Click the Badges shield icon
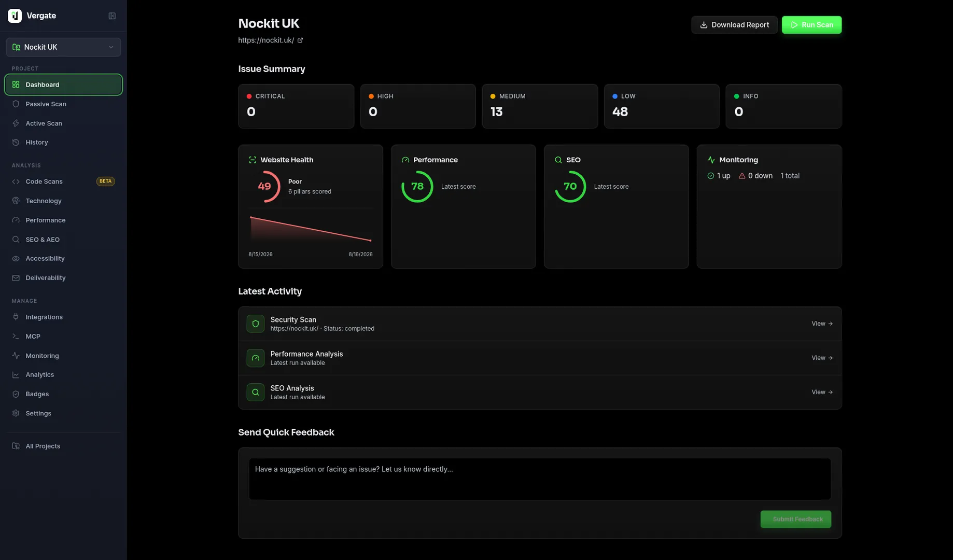 (16, 394)
